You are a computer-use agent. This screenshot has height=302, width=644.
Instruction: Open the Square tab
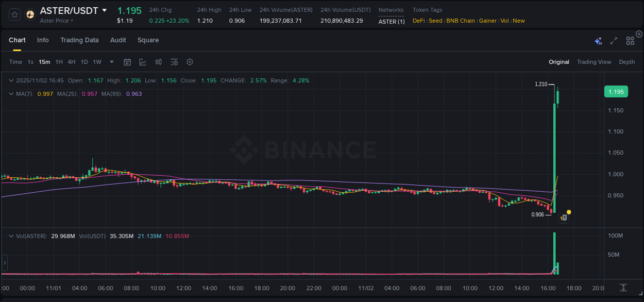[148, 40]
